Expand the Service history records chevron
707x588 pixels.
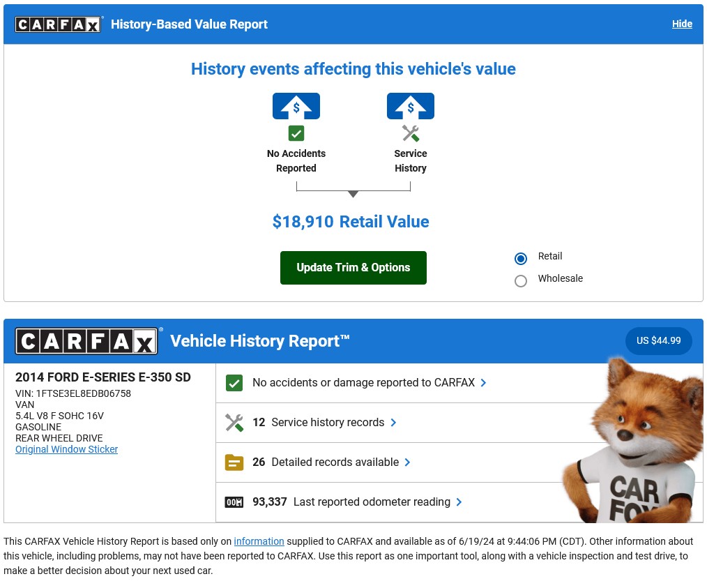coord(394,423)
